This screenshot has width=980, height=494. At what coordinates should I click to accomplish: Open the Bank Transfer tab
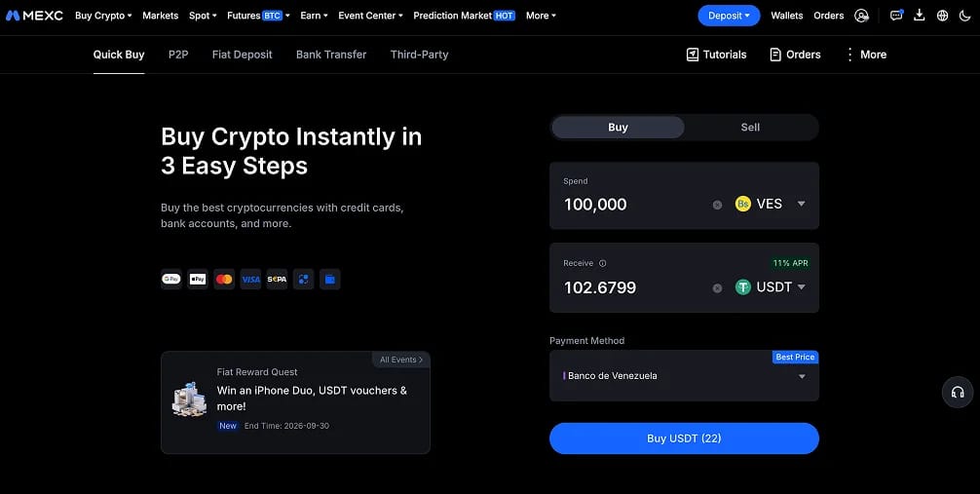click(331, 55)
